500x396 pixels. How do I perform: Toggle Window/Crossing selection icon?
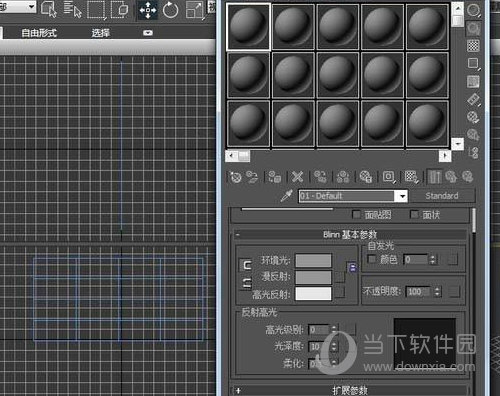pos(119,10)
